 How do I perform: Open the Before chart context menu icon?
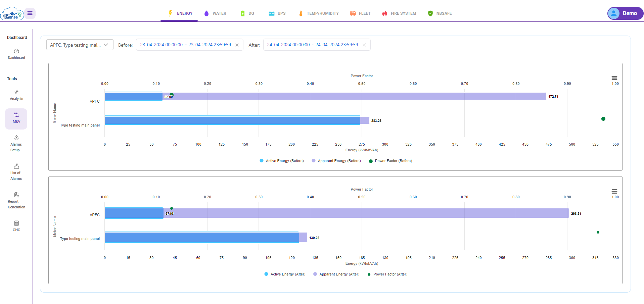click(x=614, y=78)
